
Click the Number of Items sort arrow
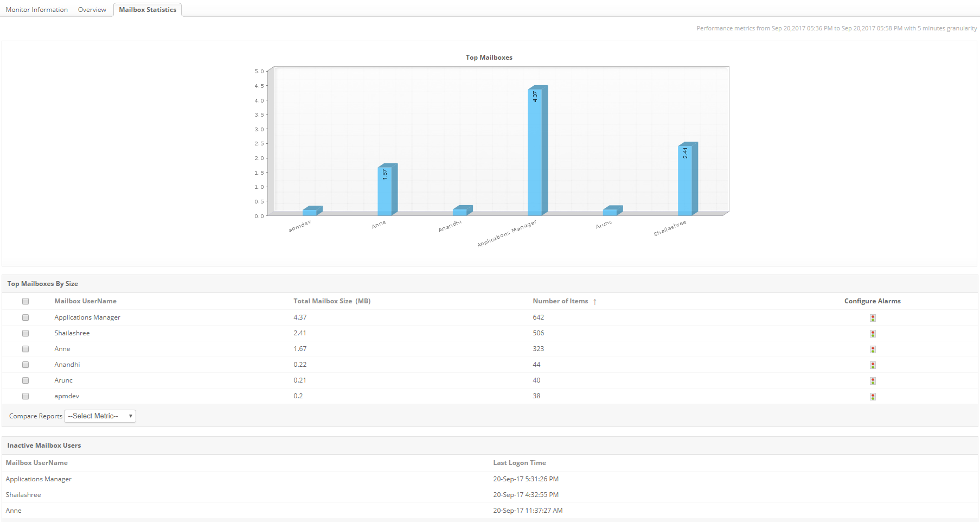coord(595,302)
